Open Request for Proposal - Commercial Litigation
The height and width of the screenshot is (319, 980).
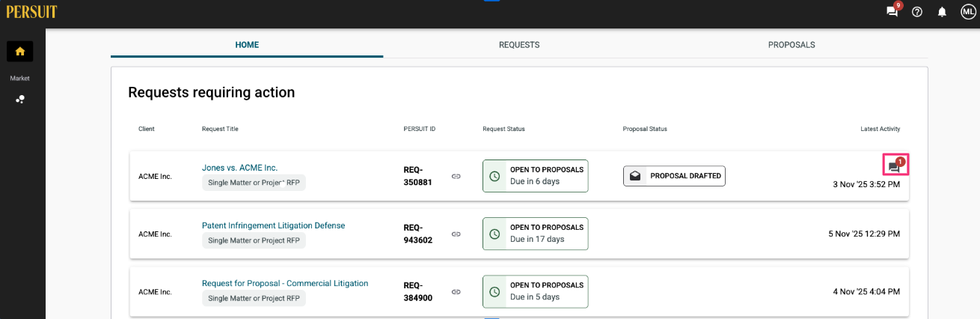click(285, 283)
